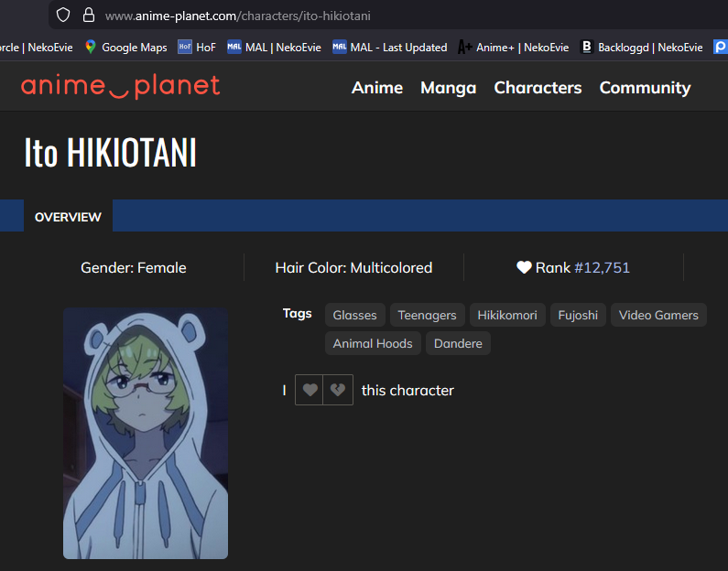Select the Overview tab
Screen dimensions: 728x571
69,217
